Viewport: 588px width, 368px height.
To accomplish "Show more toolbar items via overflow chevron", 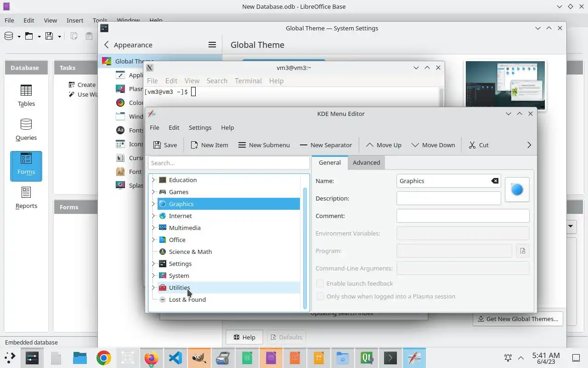I will pyautogui.click(x=529, y=145).
